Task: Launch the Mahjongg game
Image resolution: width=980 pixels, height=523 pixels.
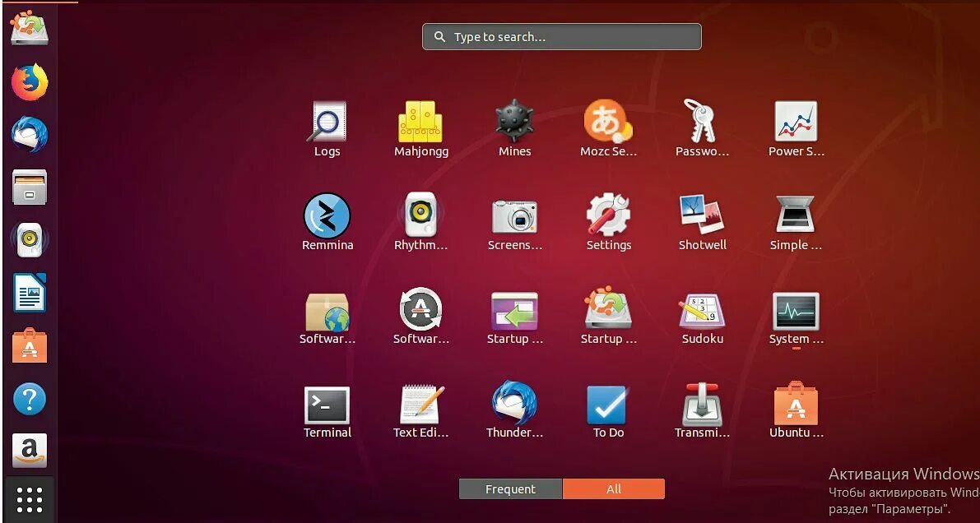Action: [x=420, y=129]
